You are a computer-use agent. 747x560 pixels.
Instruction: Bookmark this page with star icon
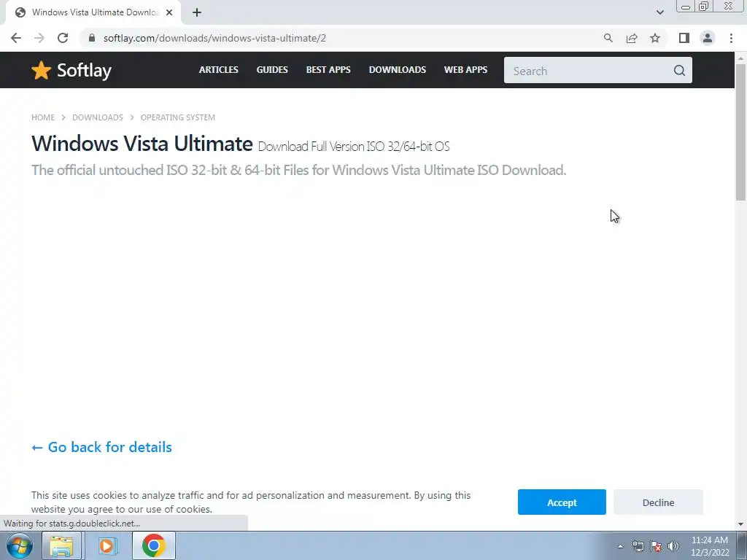tap(655, 38)
